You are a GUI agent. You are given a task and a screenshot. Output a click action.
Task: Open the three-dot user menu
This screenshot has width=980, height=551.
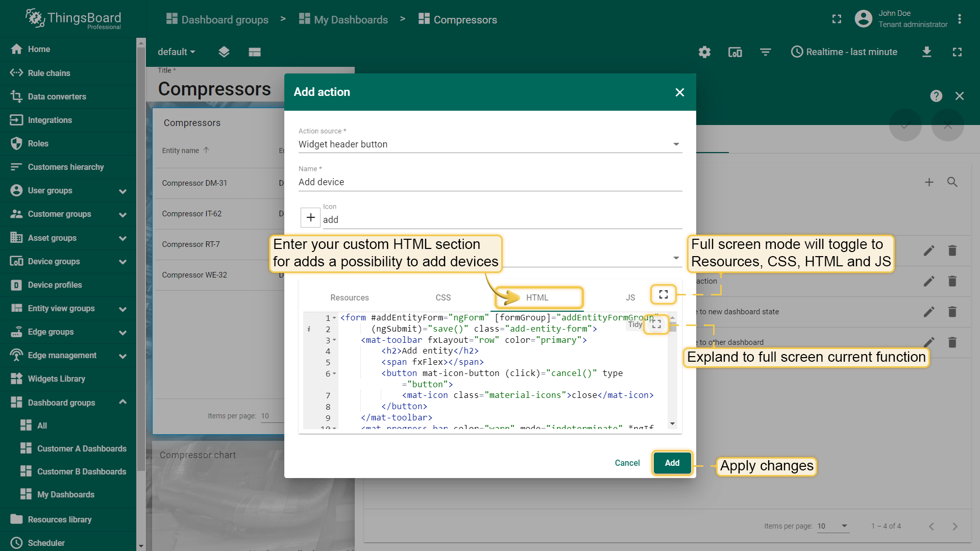pyautogui.click(x=960, y=19)
